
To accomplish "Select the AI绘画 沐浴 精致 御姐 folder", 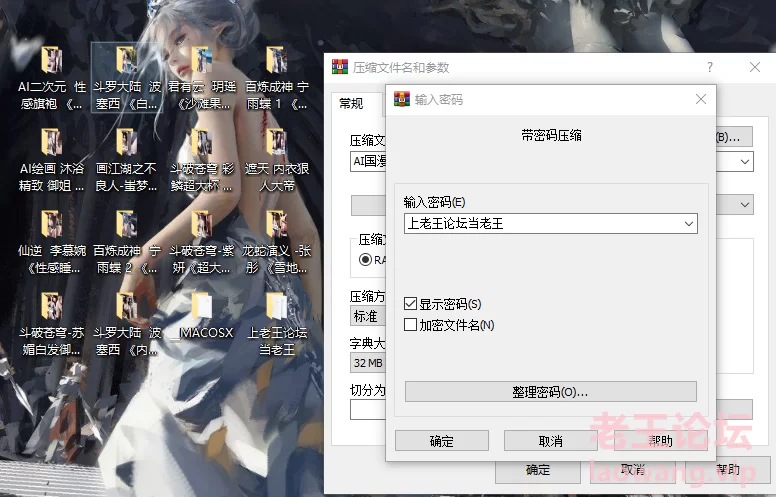I will pyautogui.click(x=51, y=160).
